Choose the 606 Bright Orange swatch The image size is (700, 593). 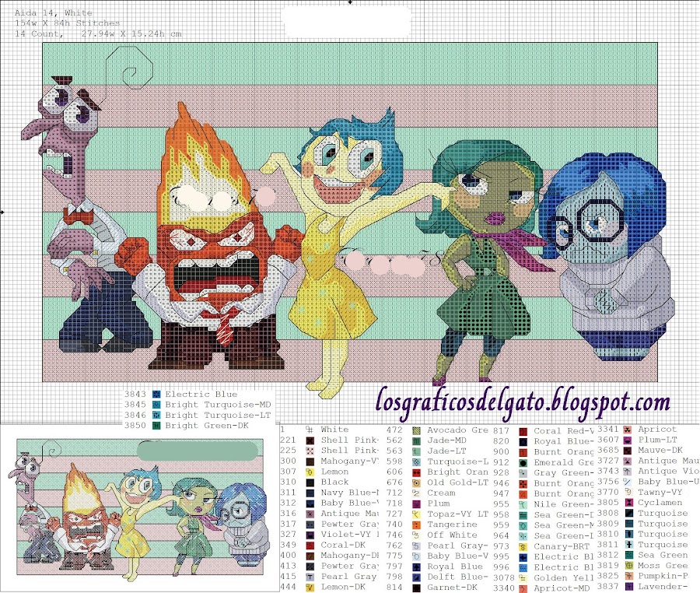416,472
